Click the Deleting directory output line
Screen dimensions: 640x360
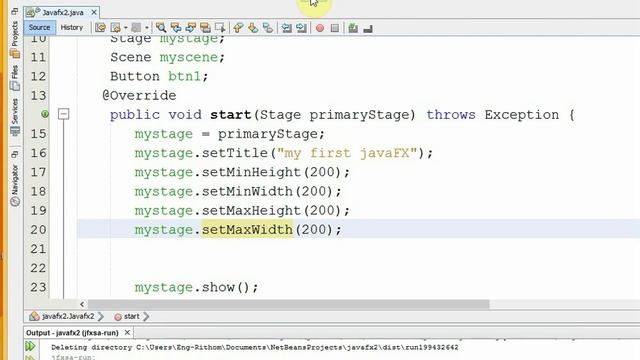click(255, 347)
